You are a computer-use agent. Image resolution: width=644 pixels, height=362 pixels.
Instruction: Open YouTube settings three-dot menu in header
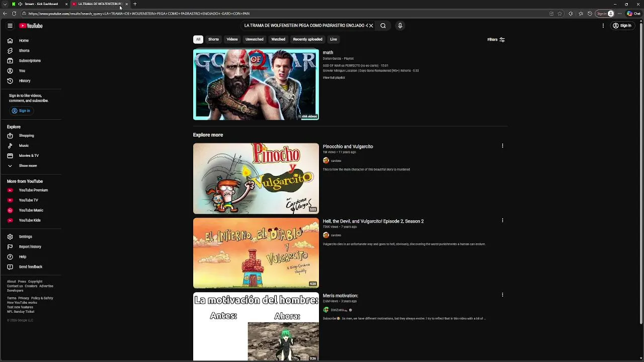603,26
